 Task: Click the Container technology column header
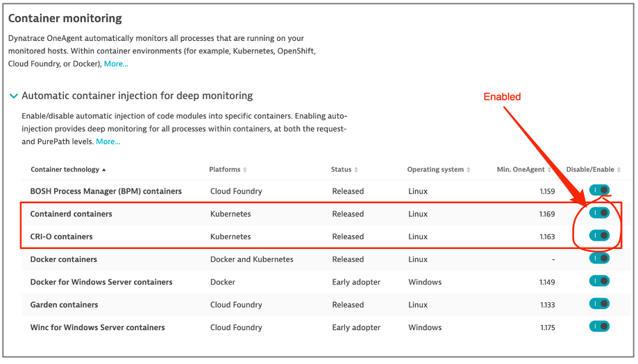65,170
